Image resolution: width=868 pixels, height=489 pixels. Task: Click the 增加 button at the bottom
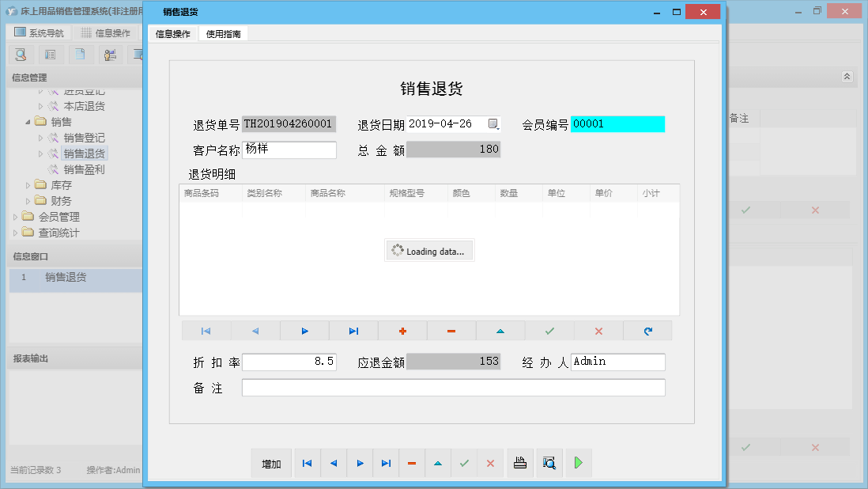click(271, 463)
